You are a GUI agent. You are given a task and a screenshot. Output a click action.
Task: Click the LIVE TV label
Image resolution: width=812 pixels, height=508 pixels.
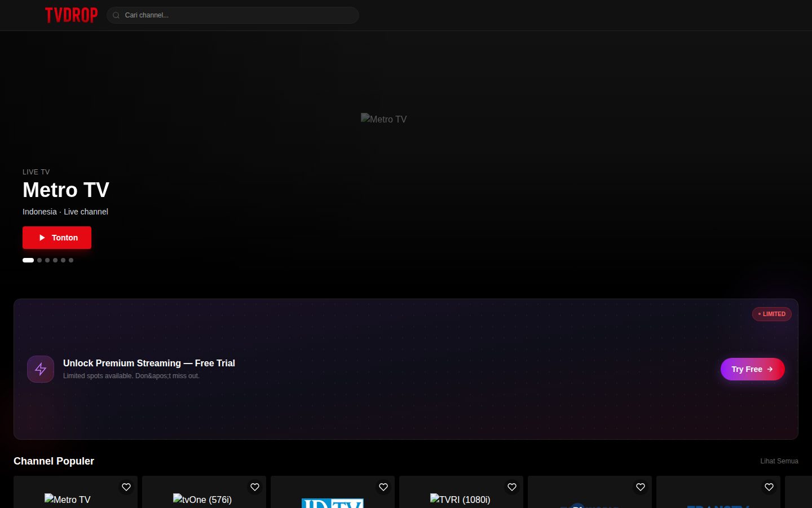(x=36, y=172)
